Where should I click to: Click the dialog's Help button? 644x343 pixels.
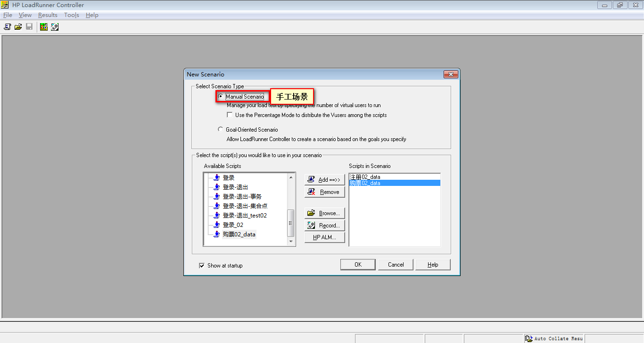coord(433,265)
